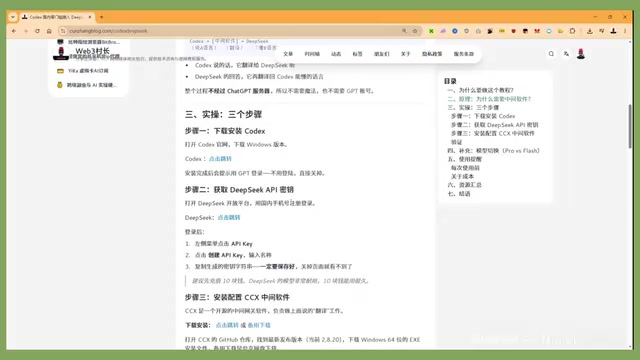Open the 时间轴 navigation menu item
Viewport: 640px width, 360px height.
coord(312,54)
